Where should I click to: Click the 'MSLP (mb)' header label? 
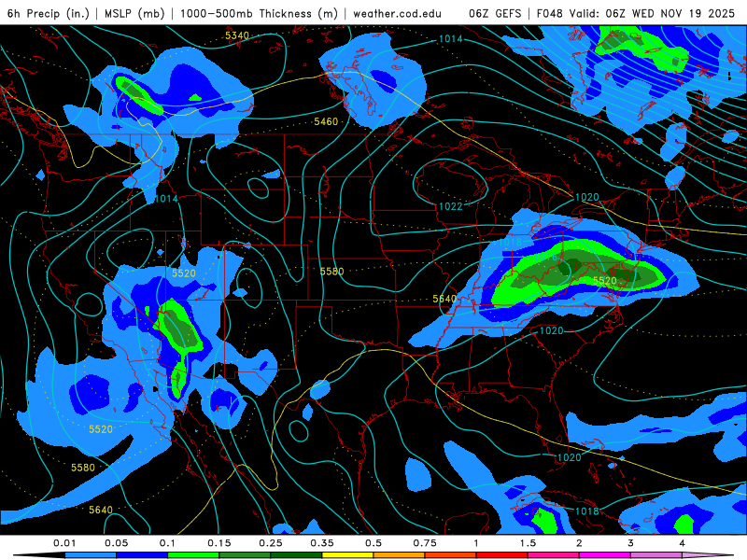(134, 13)
